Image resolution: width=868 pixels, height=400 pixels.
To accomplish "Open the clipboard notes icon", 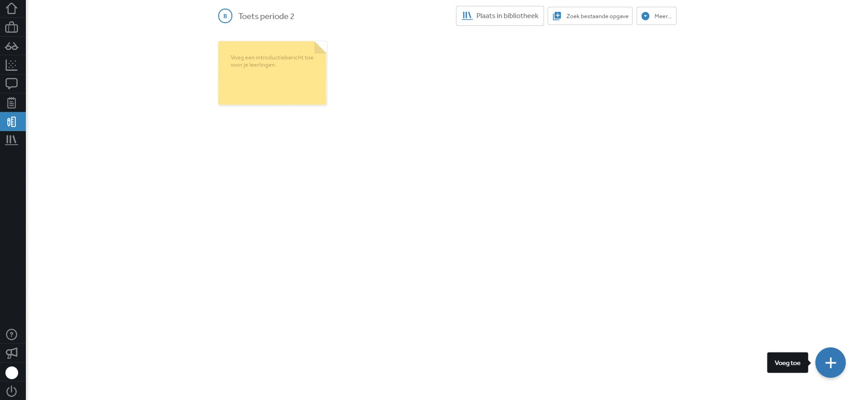I will point(12,103).
